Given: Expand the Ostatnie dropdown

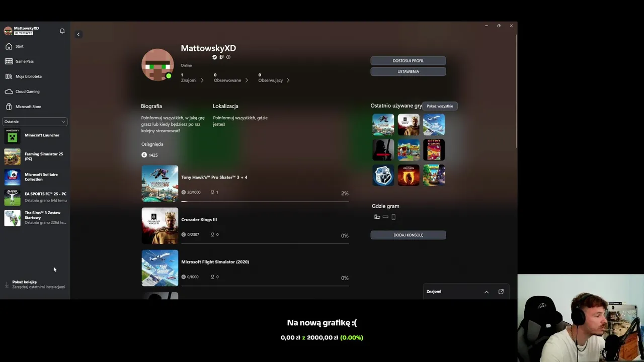Looking at the screenshot, I should coord(35,122).
